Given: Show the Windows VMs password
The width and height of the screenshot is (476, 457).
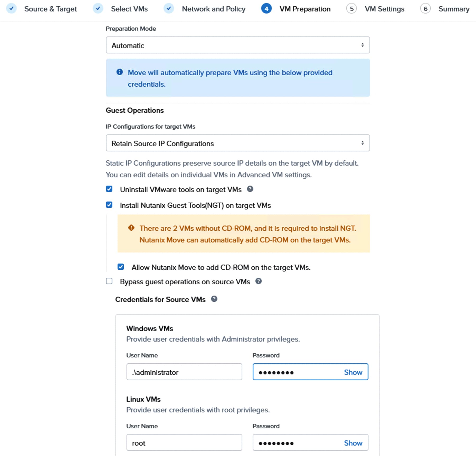Looking at the screenshot, I should tap(353, 372).
